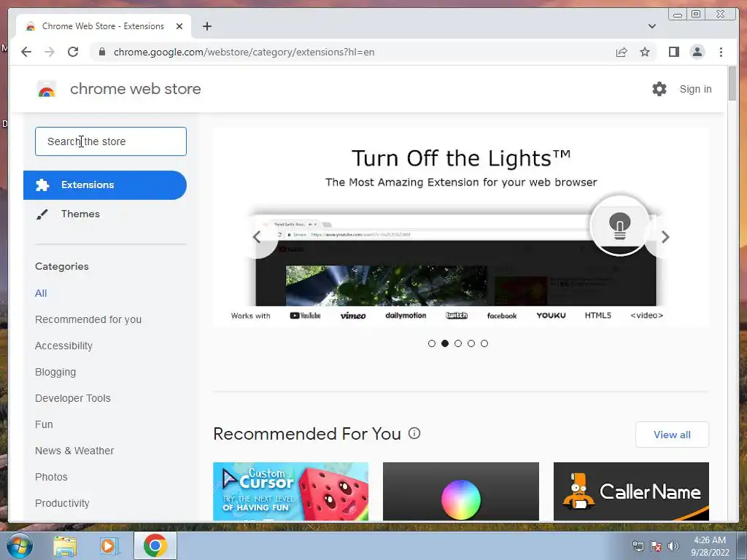This screenshot has width=747, height=560.
Task: Click the Search the store field
Action: click(111, 141)
